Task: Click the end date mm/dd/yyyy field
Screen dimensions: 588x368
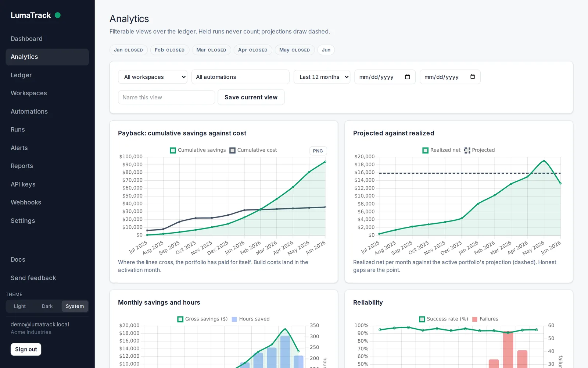Action: pos(450,77)
